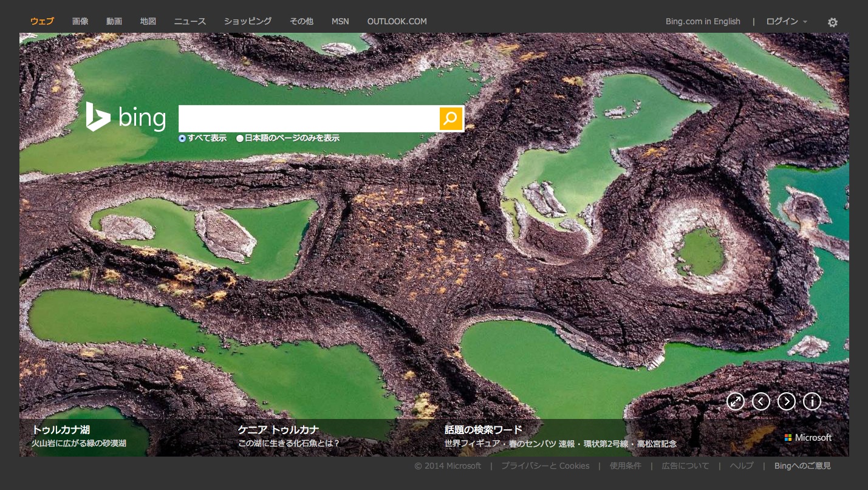Image resolution: width=868 pixels, height=490 pixels.
Task: Open the プライバシーと Cookies link
Action: (545, 466)
